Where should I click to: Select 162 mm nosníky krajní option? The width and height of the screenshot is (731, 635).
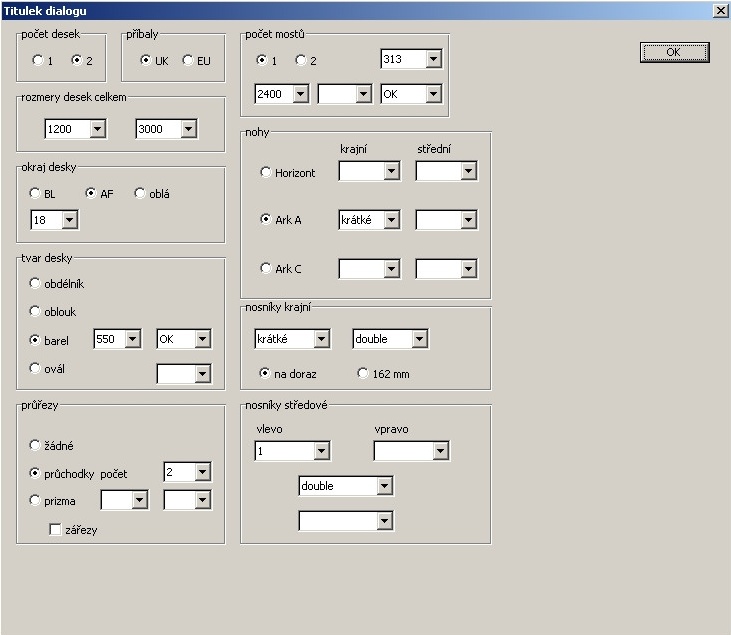[363, 373]
